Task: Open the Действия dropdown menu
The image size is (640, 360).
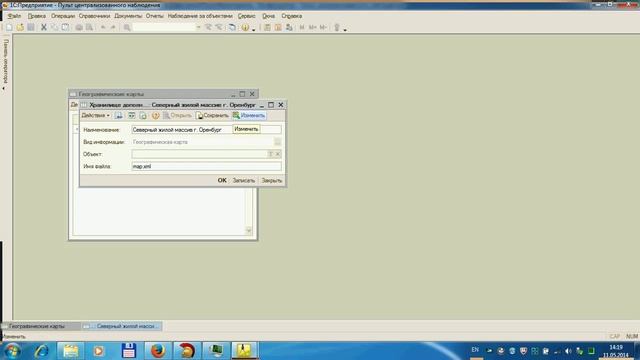Action: click(x=96, y=116)
